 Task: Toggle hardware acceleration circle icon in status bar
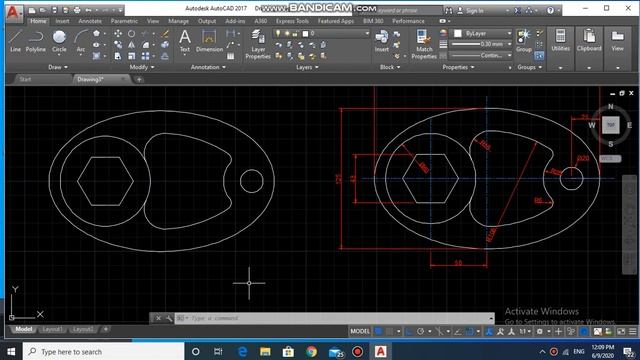[584, 331]
